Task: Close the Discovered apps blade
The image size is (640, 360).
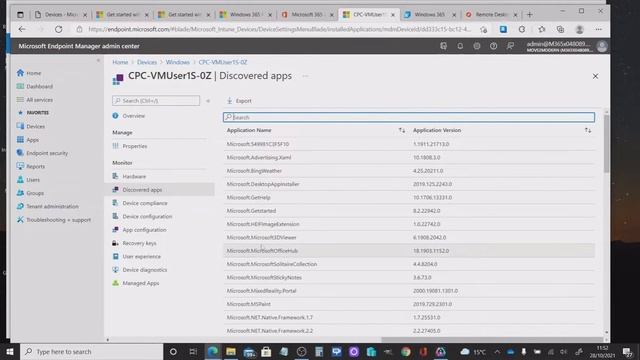Action: [x=595, y=76]
